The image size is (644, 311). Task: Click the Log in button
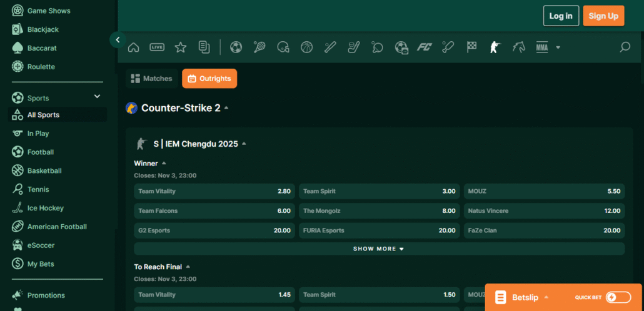pyautogui.click(x=561, y=16)
